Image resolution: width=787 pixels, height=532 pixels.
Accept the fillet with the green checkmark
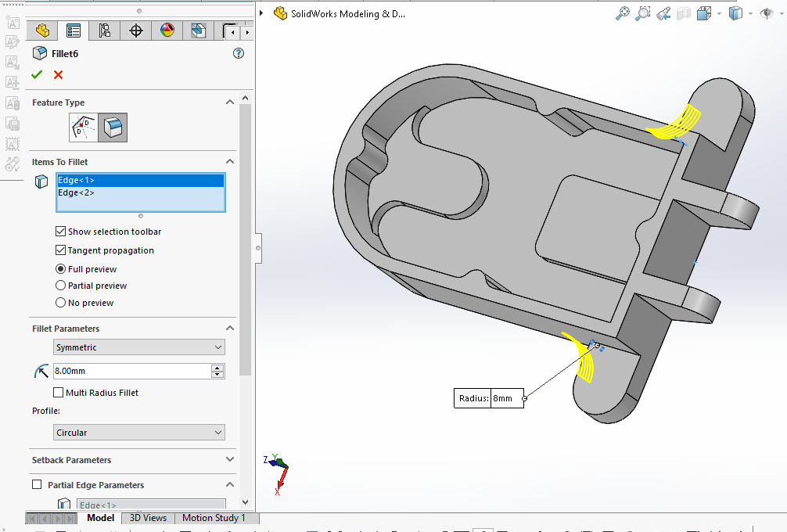pos(36,75)
